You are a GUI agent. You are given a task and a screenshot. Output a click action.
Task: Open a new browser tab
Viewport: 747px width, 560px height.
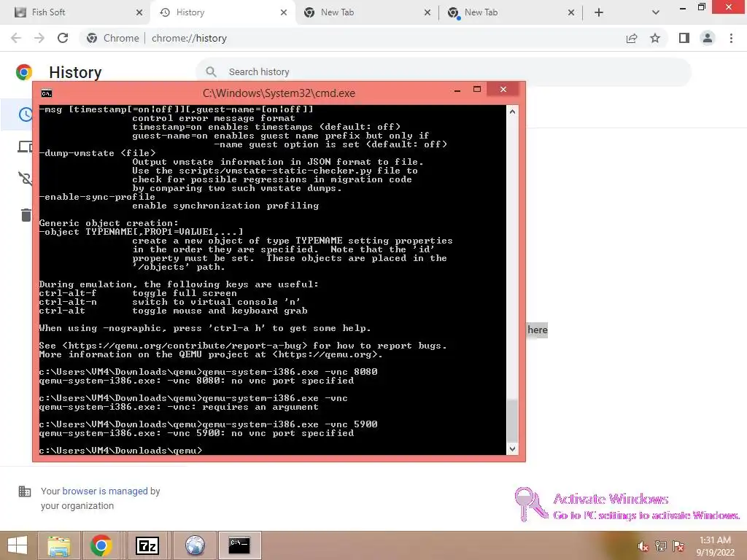pyautogui.click(x=599, y=12)
